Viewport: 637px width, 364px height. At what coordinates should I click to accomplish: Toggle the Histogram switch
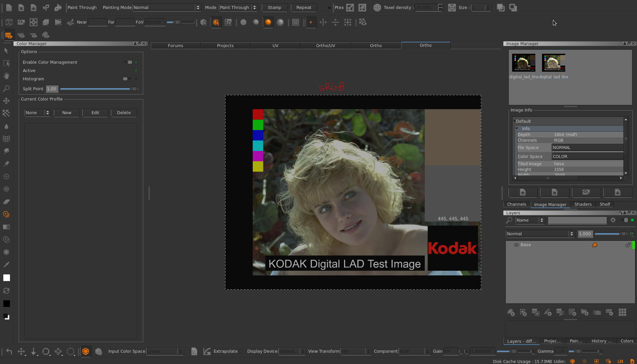pos(127,79)
